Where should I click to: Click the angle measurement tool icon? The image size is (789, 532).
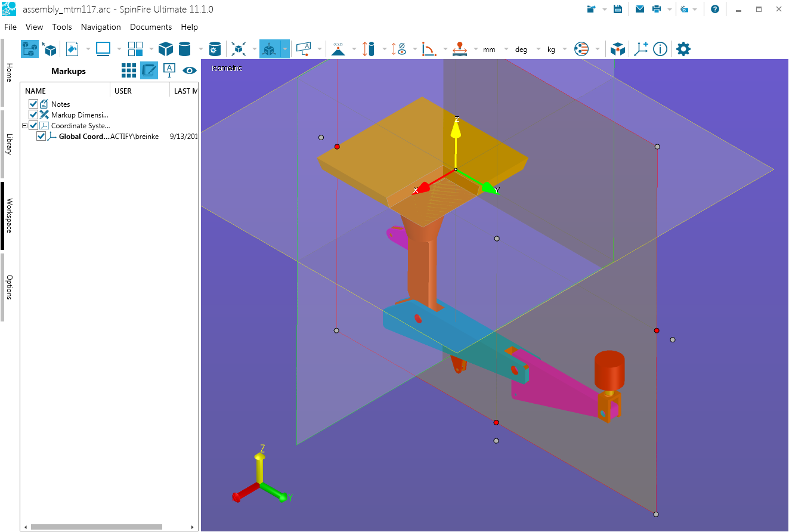click(428, 49)
